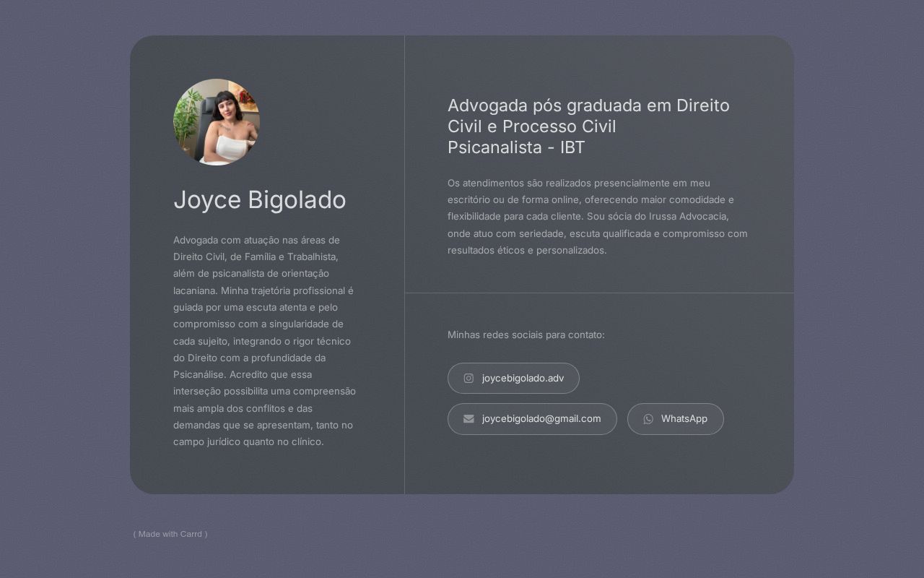Select the joycebigolado.adv button text
924x578 pixels.
click(x=523, y=378)
